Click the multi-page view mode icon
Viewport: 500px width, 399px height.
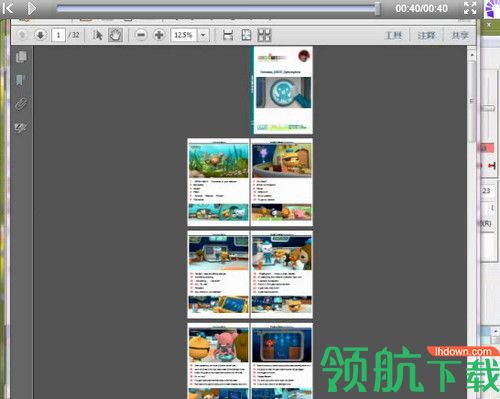[x=265, y=35]
